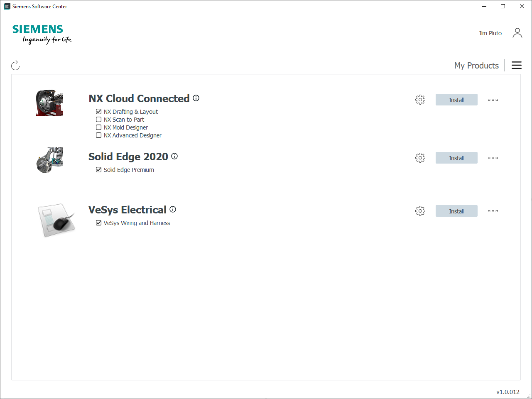Open settings gear for NX Cloud Connected

click(x=420, y=100)
